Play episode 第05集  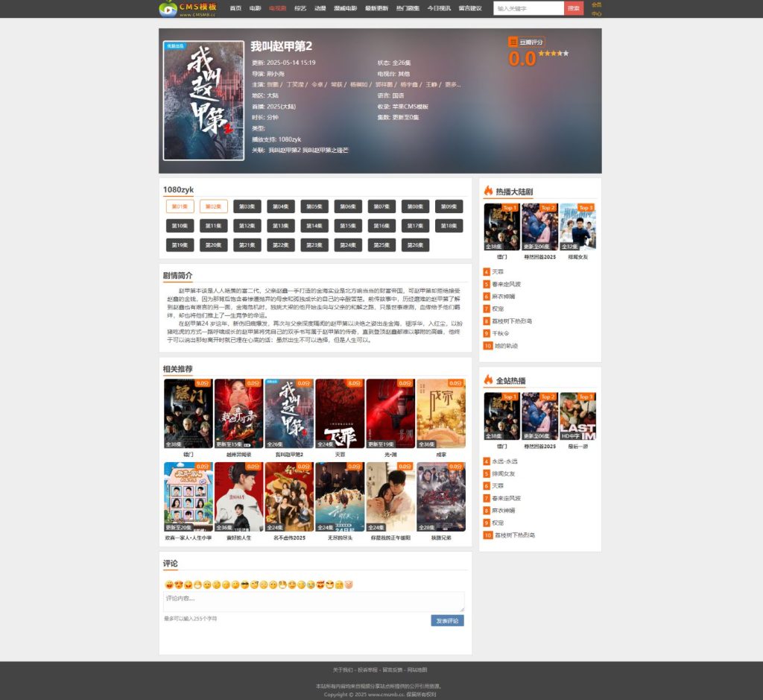point(314,206)
